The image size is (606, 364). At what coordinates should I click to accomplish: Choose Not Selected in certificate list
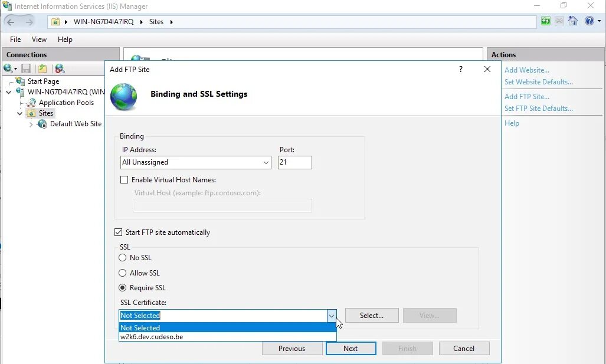pyautogui.click(x=228, y=327)
